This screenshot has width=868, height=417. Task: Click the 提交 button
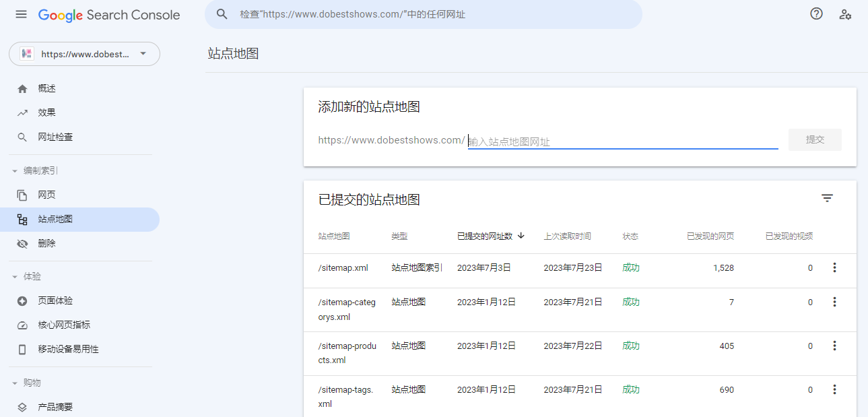point(815,139)
